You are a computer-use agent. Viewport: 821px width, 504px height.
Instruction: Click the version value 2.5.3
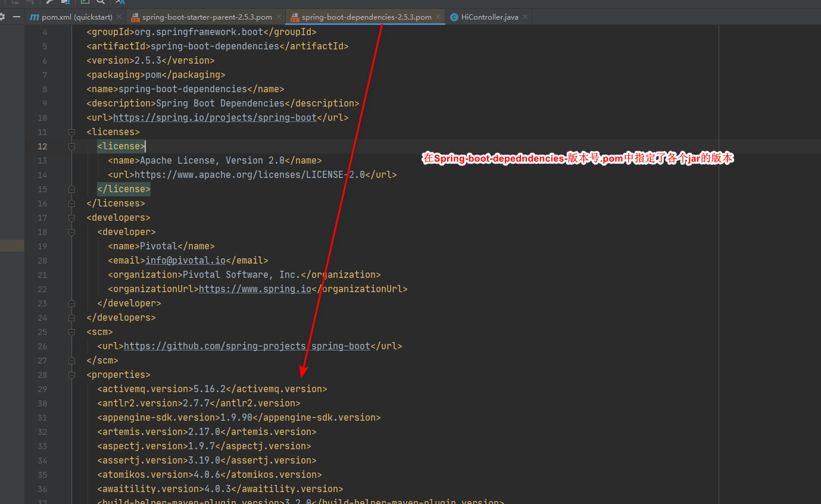148,61
